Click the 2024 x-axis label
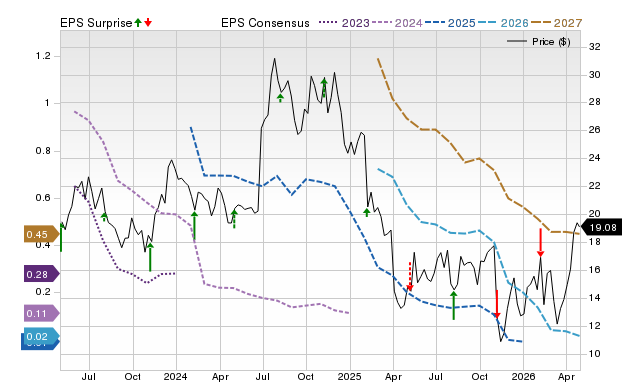 [x=176, y=376]
